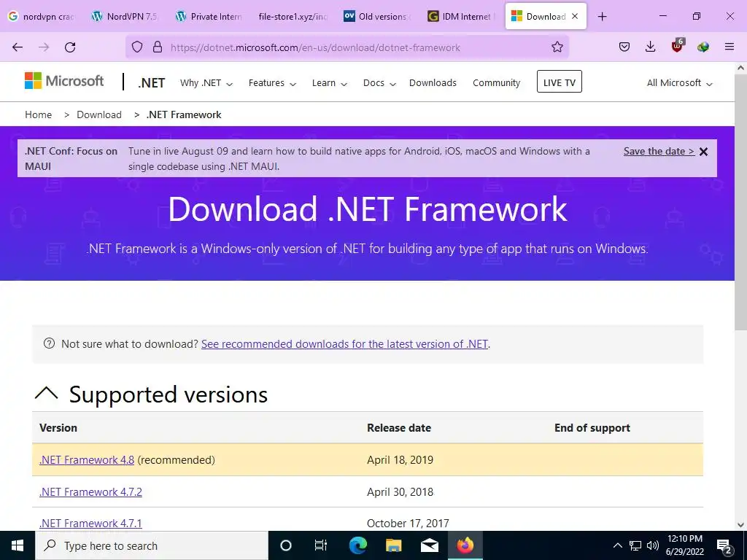Open the network status tray icon
This screenshot has width=747, height=560.
point(635,545)
